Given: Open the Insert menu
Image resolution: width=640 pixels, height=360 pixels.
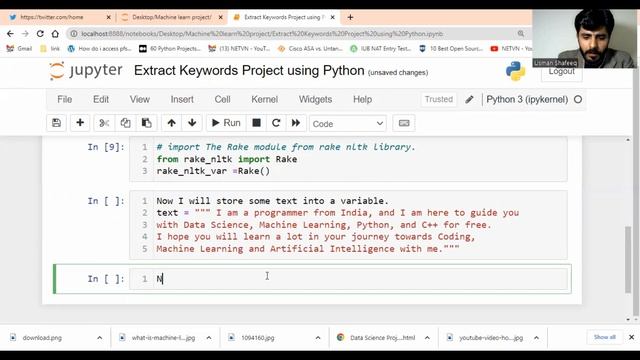Looking at the screenshot, I should (182, 99).
